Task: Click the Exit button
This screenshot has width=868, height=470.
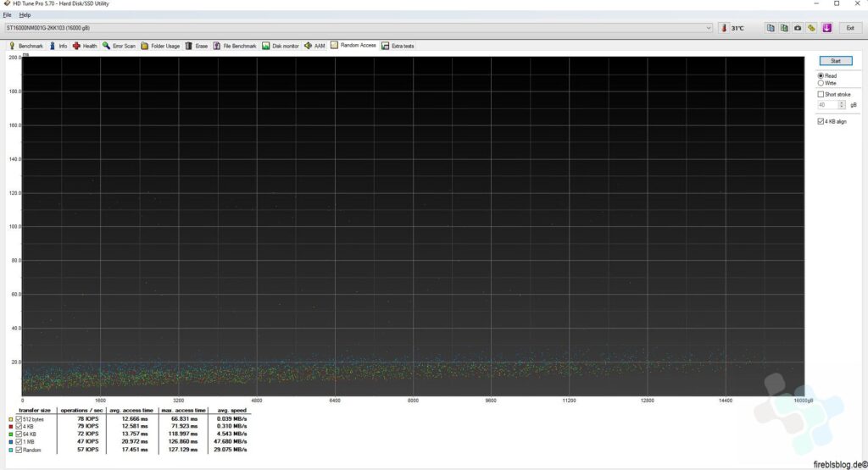Action: pyautogui.click(x=849, y=28)
